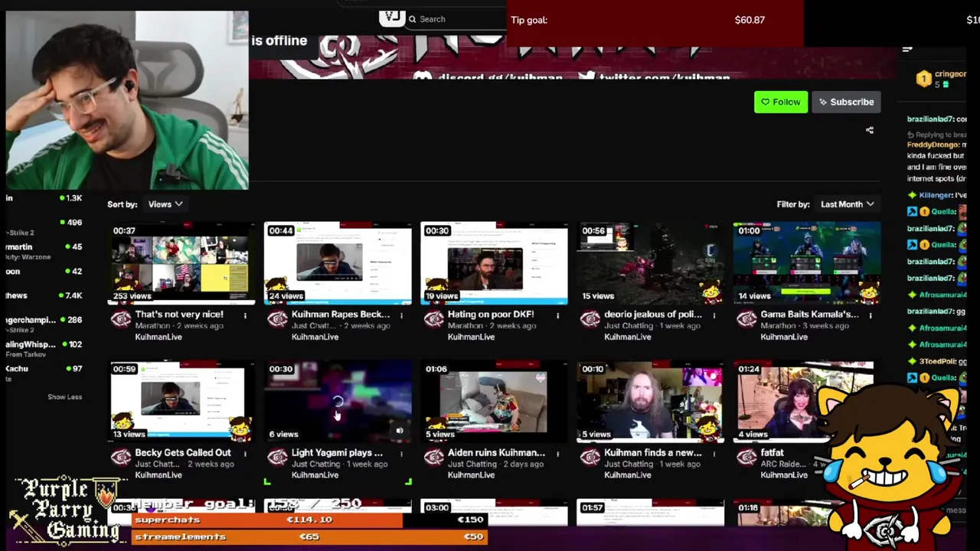
Task: Click the magnifier icon in search bar
Action: [x=413, y=19]
